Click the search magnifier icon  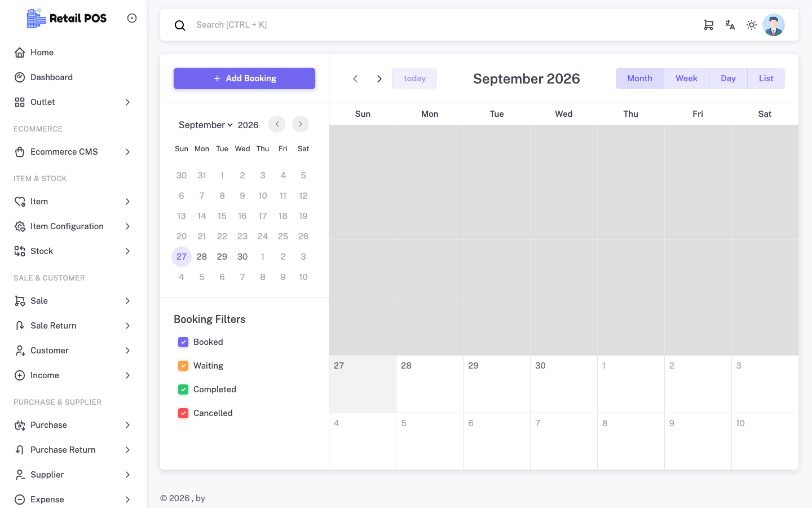pos(180,25)
